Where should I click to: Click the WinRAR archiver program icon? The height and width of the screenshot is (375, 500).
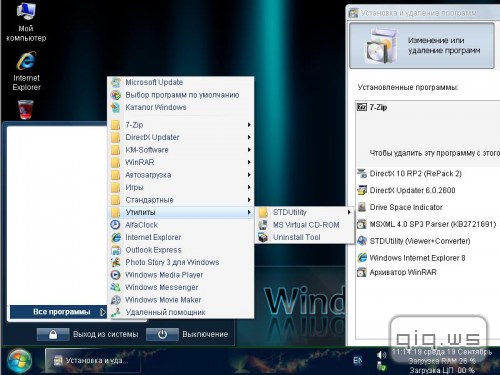point(362,272)
